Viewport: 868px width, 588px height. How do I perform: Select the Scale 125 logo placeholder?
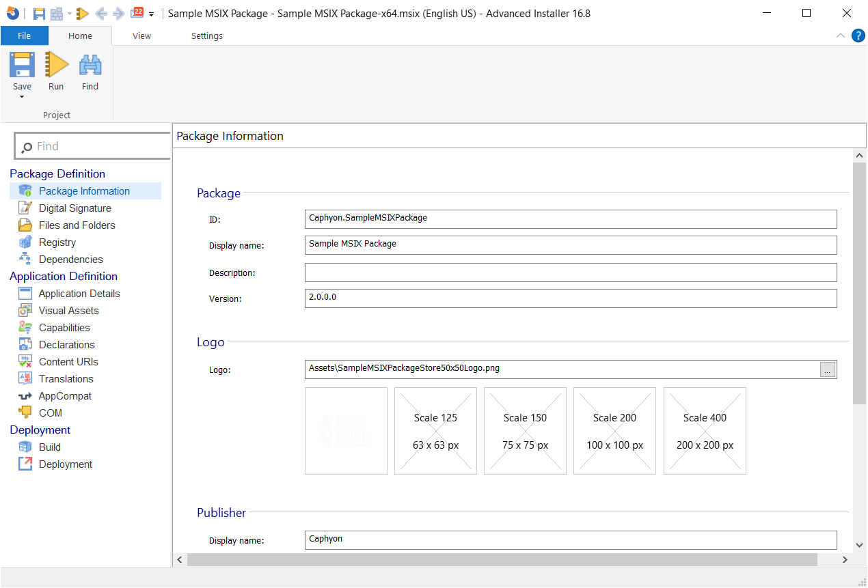click(435, 431)
